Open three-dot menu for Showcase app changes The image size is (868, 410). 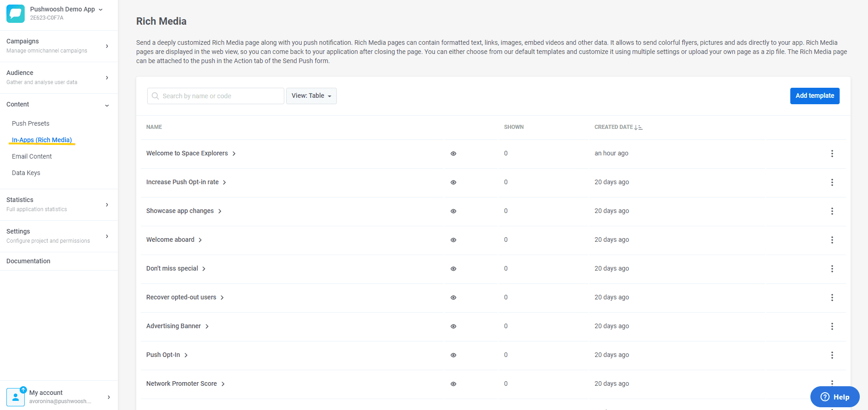click(x=832, y=211)
